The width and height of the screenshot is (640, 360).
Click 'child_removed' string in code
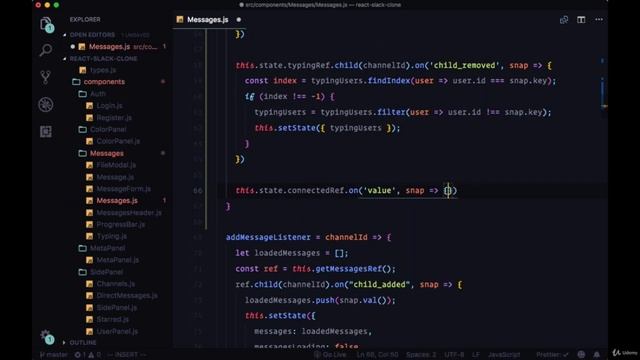coord(464,65)
